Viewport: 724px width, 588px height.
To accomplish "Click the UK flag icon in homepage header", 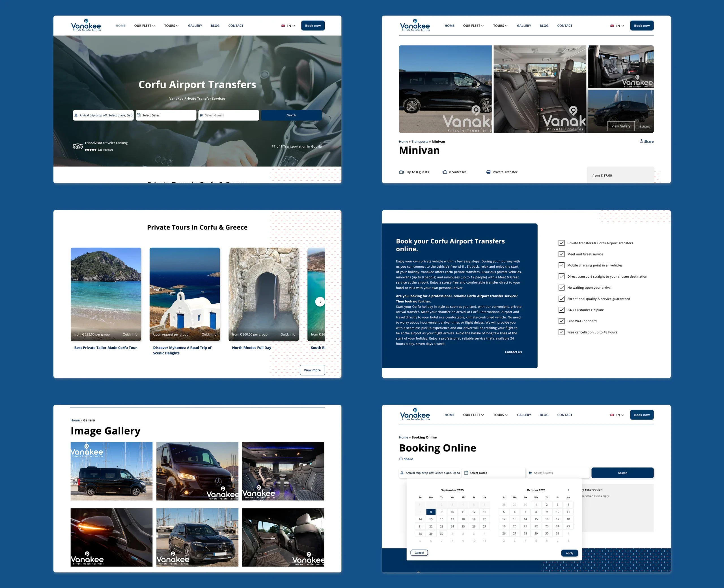I will [283, 26].
